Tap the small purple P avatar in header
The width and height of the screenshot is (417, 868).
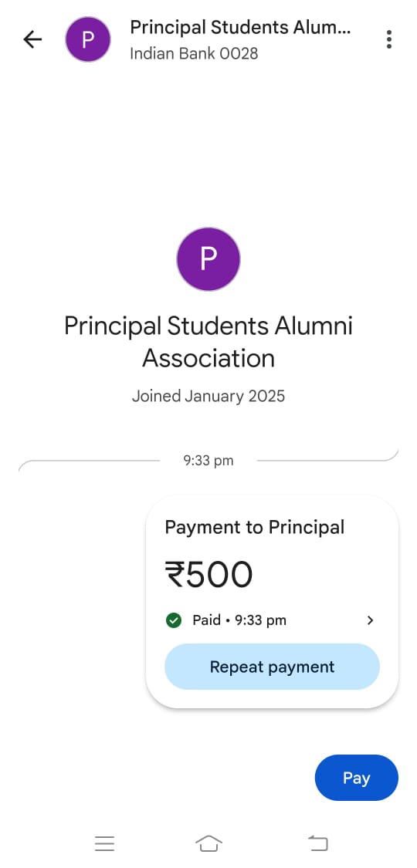click(87, 39)
